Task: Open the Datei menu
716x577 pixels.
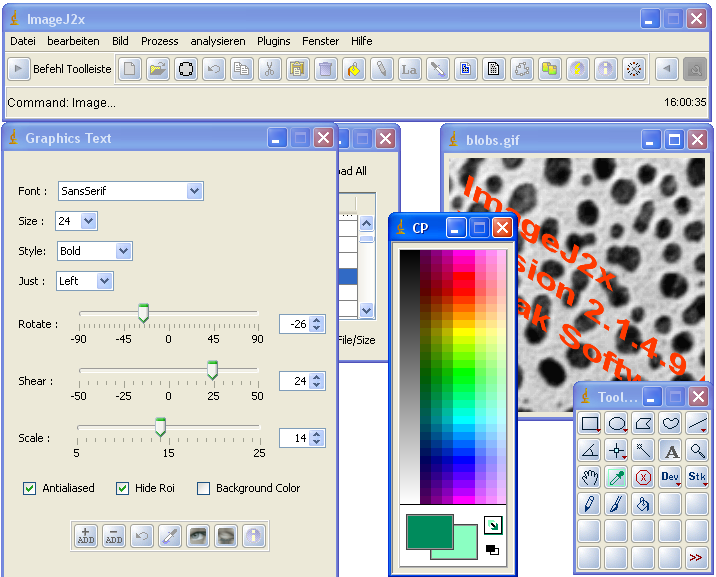Action: (x=23, y=41)
